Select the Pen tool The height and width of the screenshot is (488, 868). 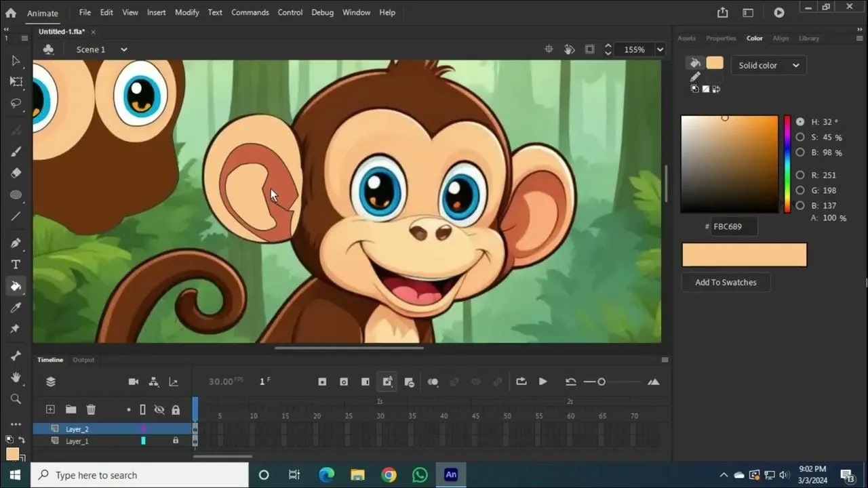pos(16,243)
